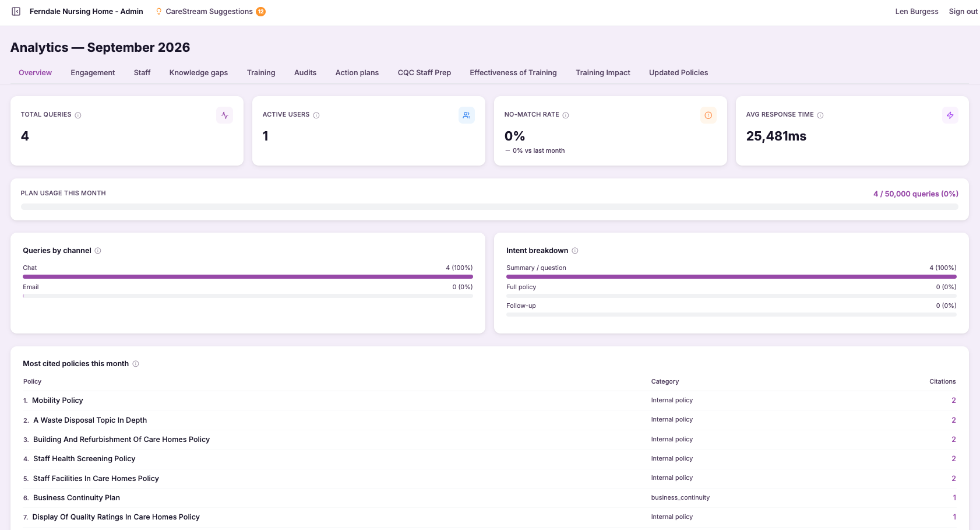980x530 pixels.
Task: Collapse the sidebar panel icon
Action: [16, 12]
